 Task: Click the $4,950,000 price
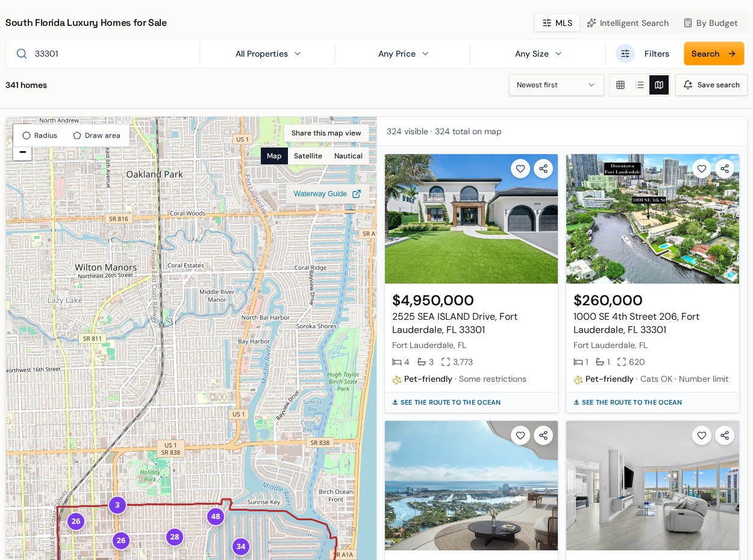coord(433,300)
